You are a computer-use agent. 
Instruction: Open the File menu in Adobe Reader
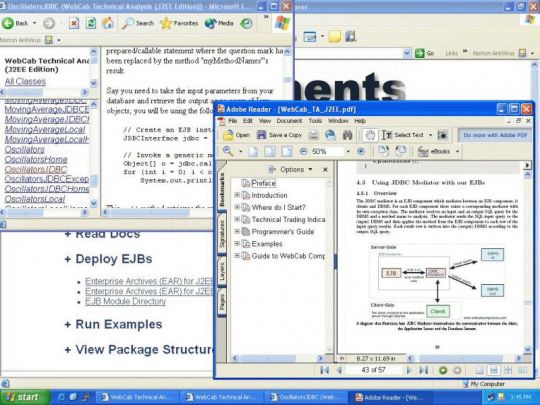[232, 121]
